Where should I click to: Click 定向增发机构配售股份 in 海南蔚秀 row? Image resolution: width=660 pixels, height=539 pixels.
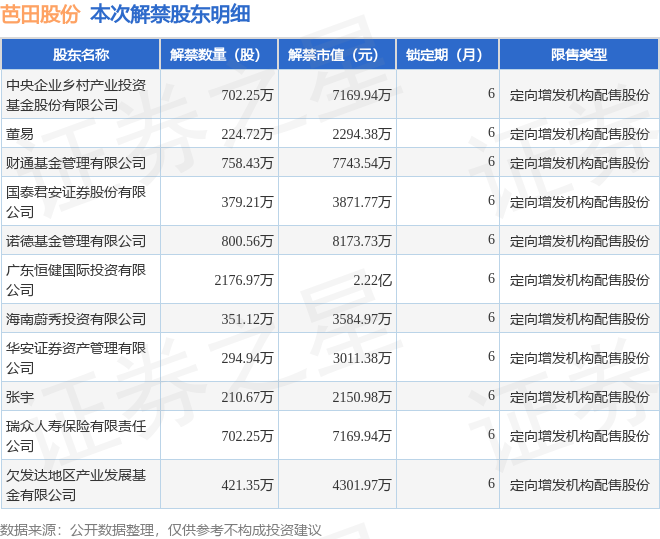pos(580,319)
